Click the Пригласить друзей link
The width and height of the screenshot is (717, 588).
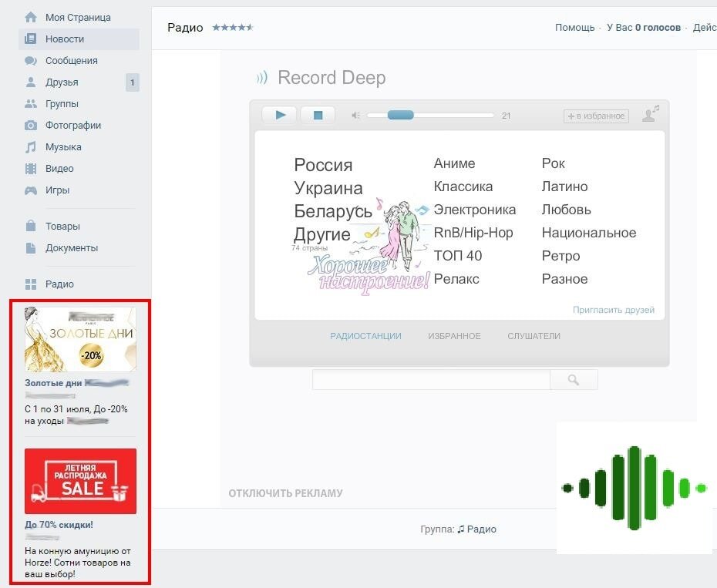pos(614,310)
